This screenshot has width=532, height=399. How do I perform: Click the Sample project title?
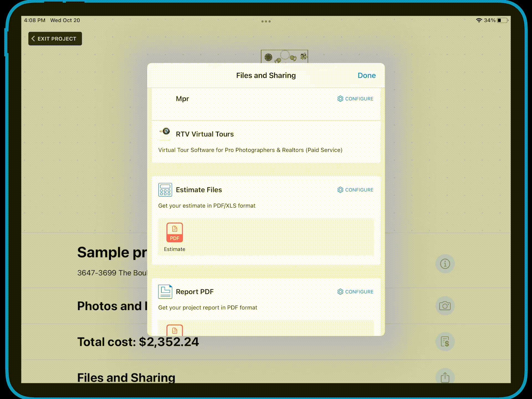coord(112,252)
